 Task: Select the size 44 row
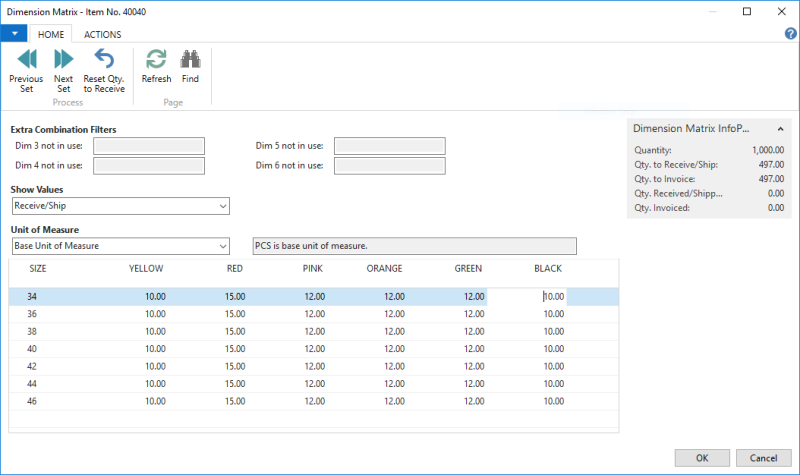click(x=314, y=384)
